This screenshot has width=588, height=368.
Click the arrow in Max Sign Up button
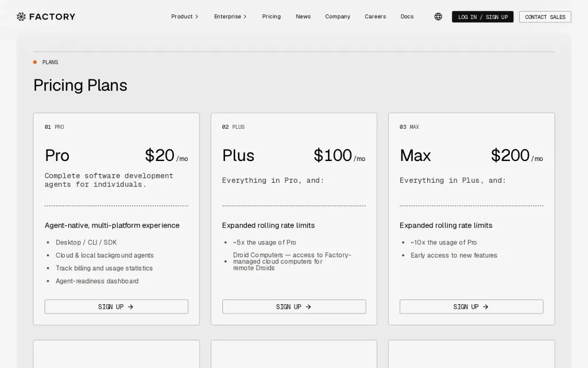click(x=486, y=307)
